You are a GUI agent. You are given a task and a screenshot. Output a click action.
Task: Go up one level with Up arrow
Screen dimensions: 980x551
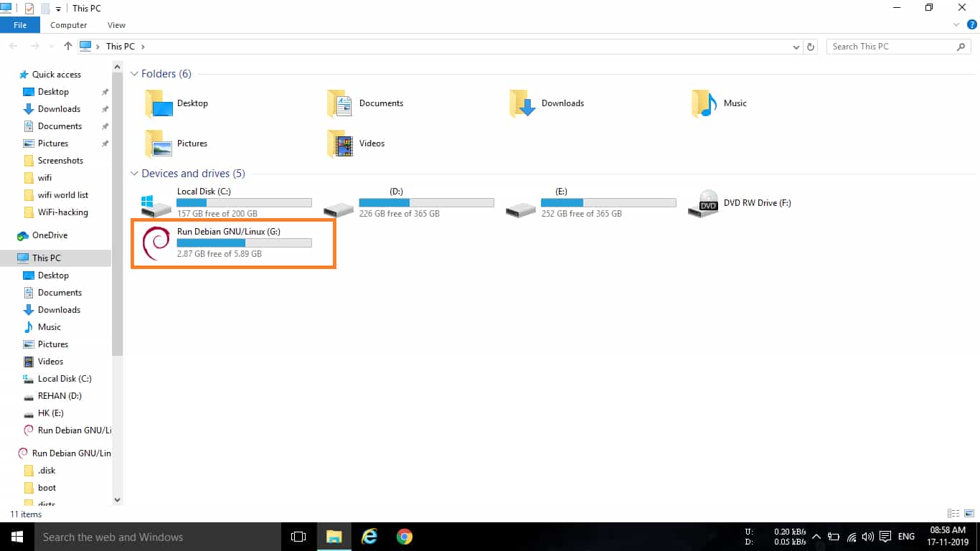[68, 46]
